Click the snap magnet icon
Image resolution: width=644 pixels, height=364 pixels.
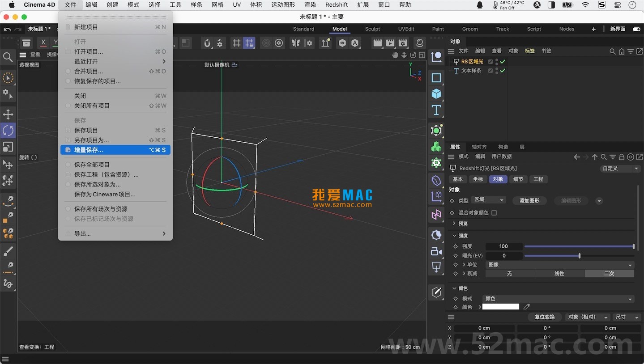coord(207,43)
